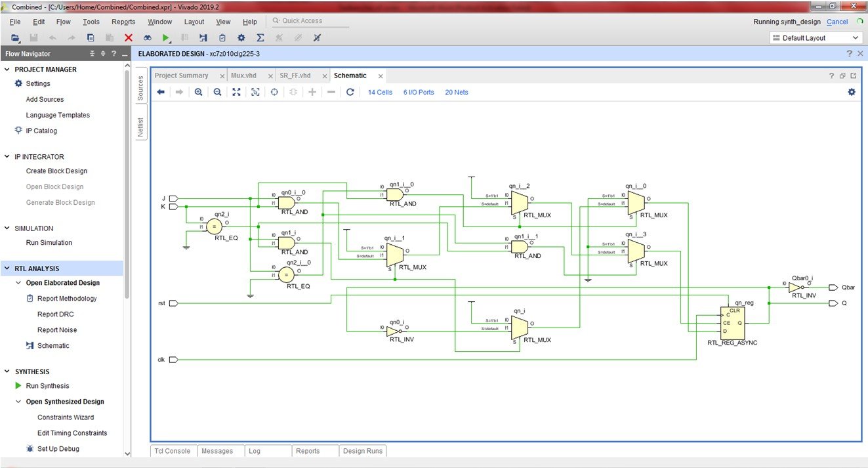The image size is (868, 468).
Task: Go back with schematic left arrow
Action: pos(161,92)
